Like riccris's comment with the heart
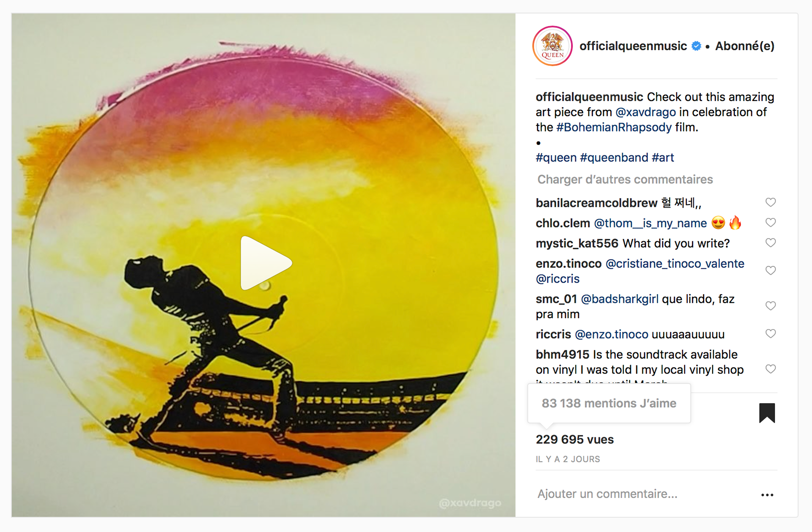This screenshot has height=532, width=812. point(771,334)
